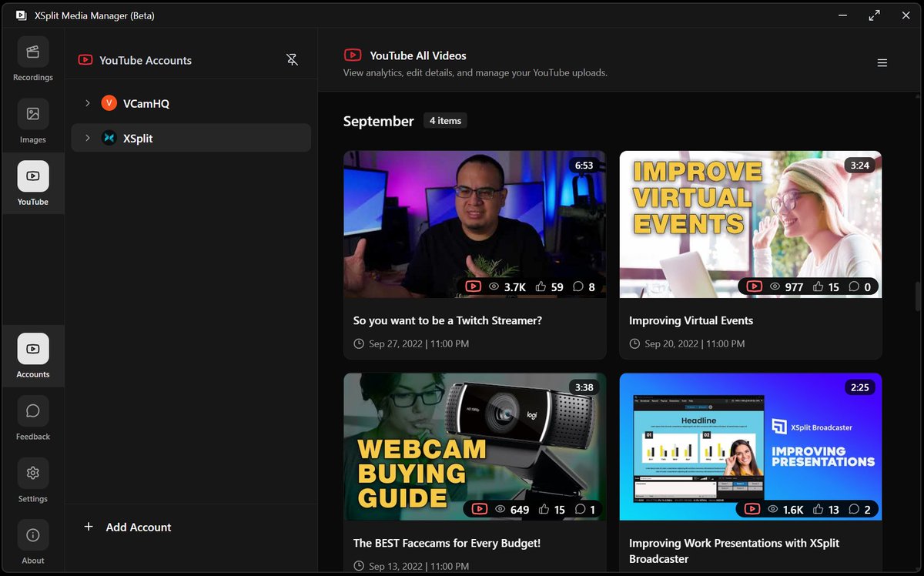Click views eye icon on Twitch Streamer video
Viewport: 924px width, 576px height.
pos(494,286)
